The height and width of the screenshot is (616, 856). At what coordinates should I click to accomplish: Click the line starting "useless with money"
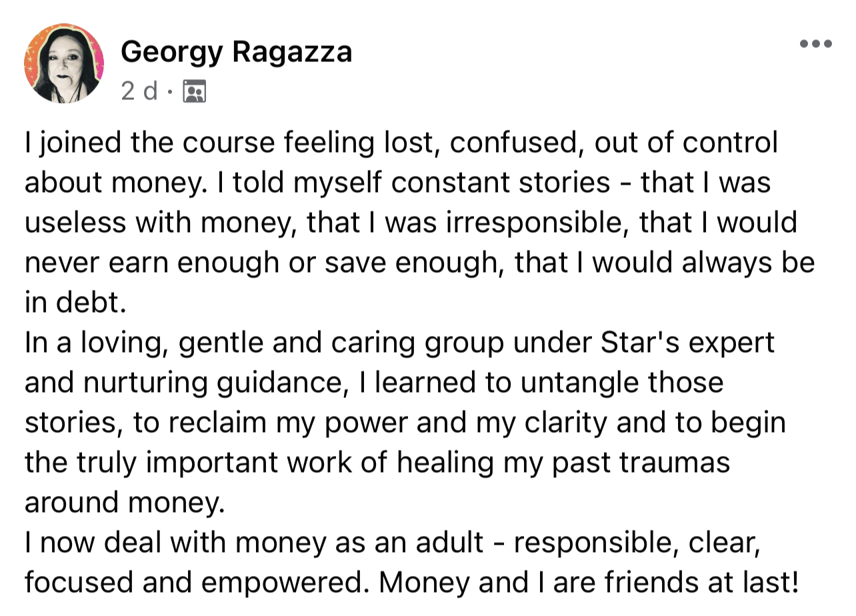pyautogui.click(x=411, y=223)
